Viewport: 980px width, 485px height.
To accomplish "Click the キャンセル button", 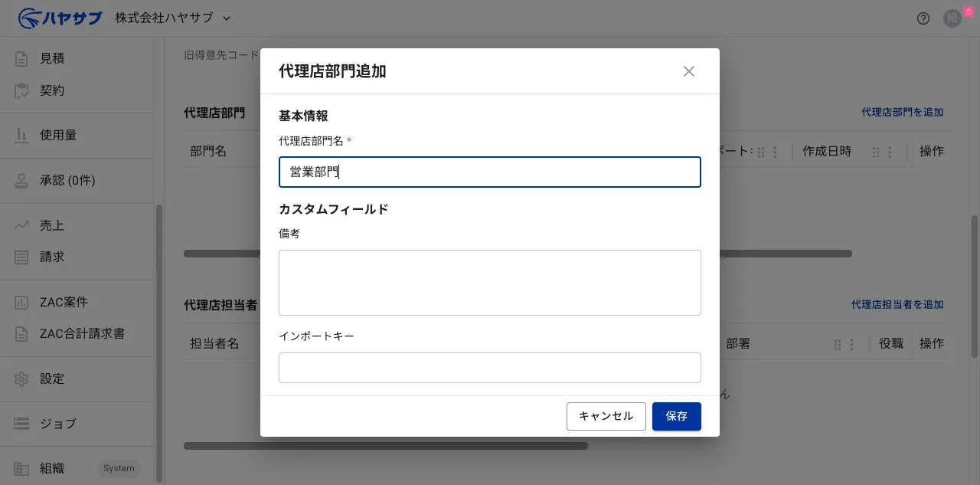I will 606,416.
